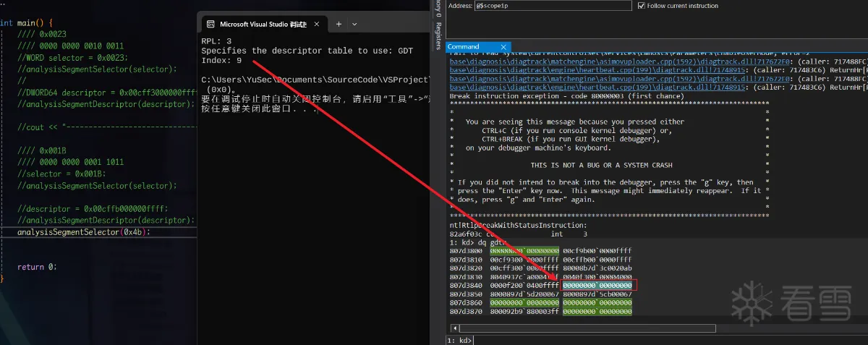Click the 'return 0;' code line

[36, 267]
